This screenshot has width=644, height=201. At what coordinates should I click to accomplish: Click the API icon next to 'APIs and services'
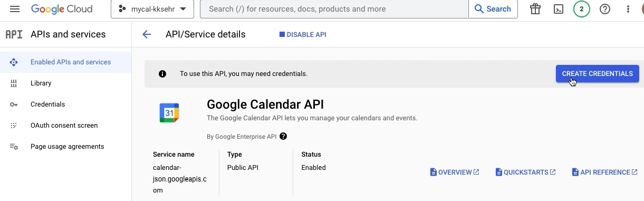(x=14, y=34)
